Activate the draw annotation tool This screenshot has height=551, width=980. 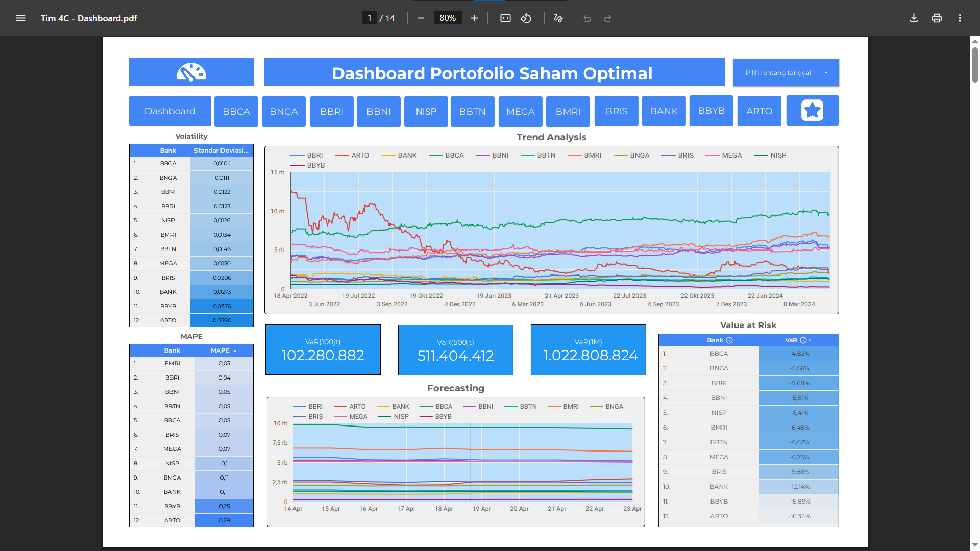558,18
